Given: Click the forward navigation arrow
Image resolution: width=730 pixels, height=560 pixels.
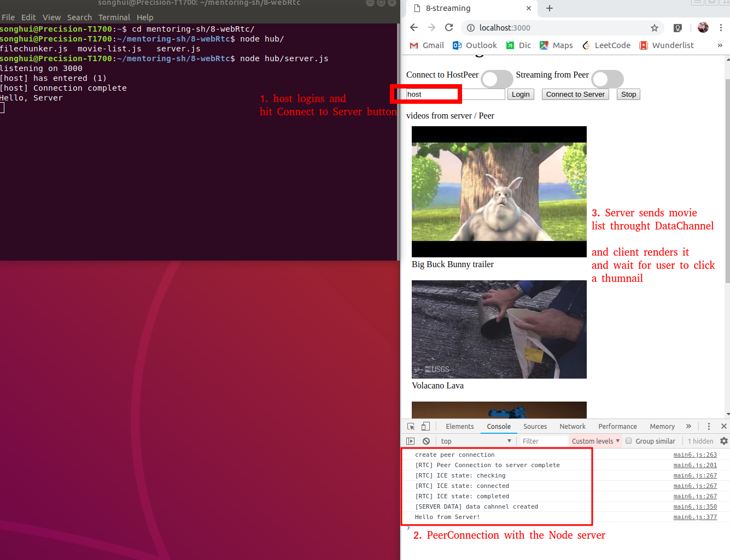Looking at the screenshot, I should (x=431, y=28).
